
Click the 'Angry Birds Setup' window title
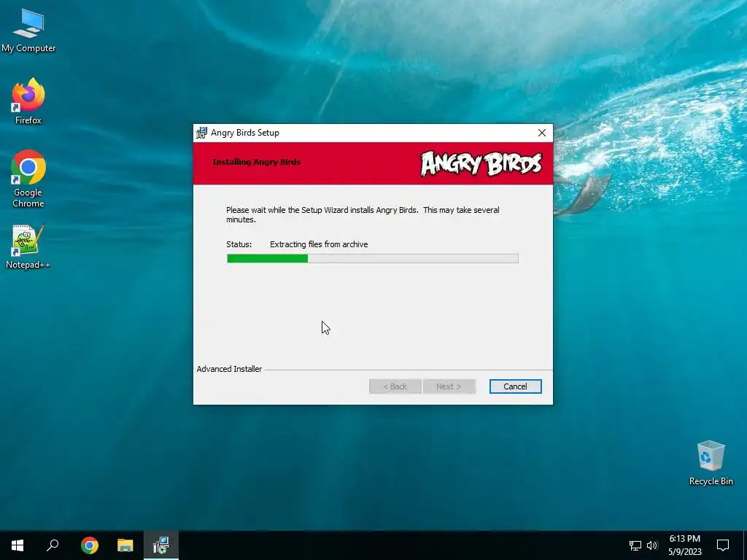(245, 133)
